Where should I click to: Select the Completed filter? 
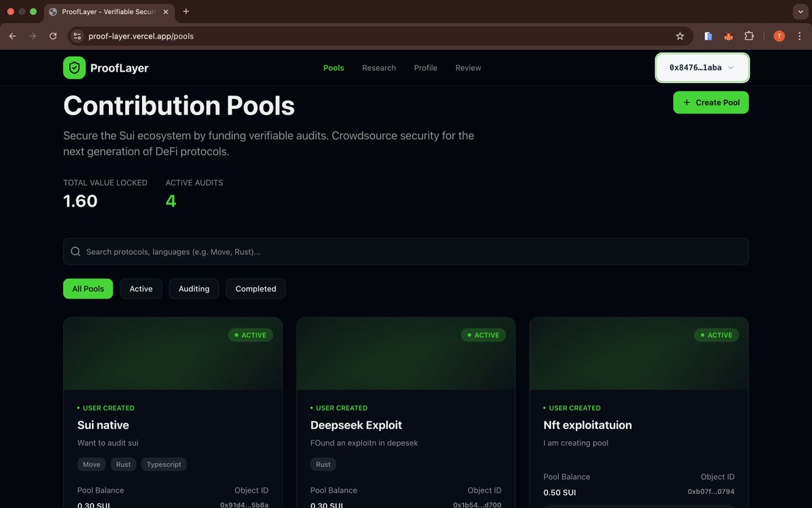(x=256, y=289)
